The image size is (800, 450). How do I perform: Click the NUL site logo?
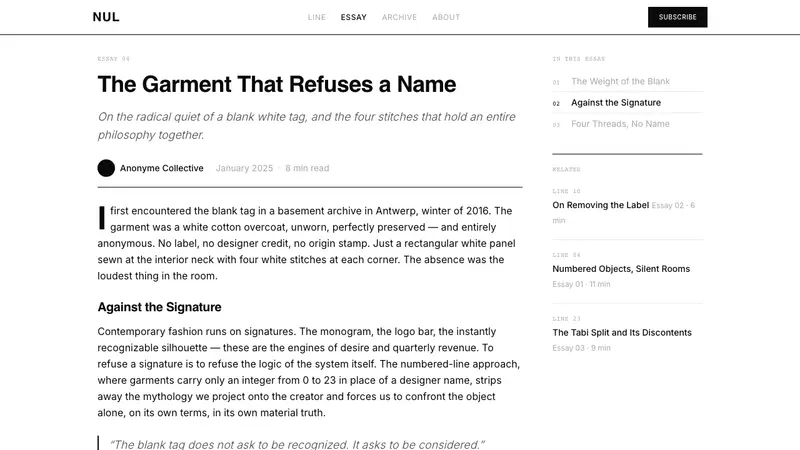click(106, 17)
